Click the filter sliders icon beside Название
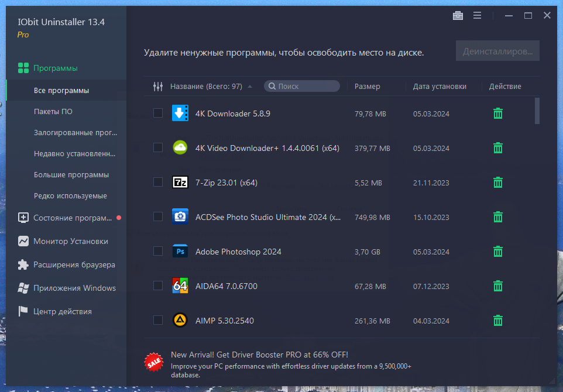This screenshot has width=563, height=392. [x=158, y=86]
